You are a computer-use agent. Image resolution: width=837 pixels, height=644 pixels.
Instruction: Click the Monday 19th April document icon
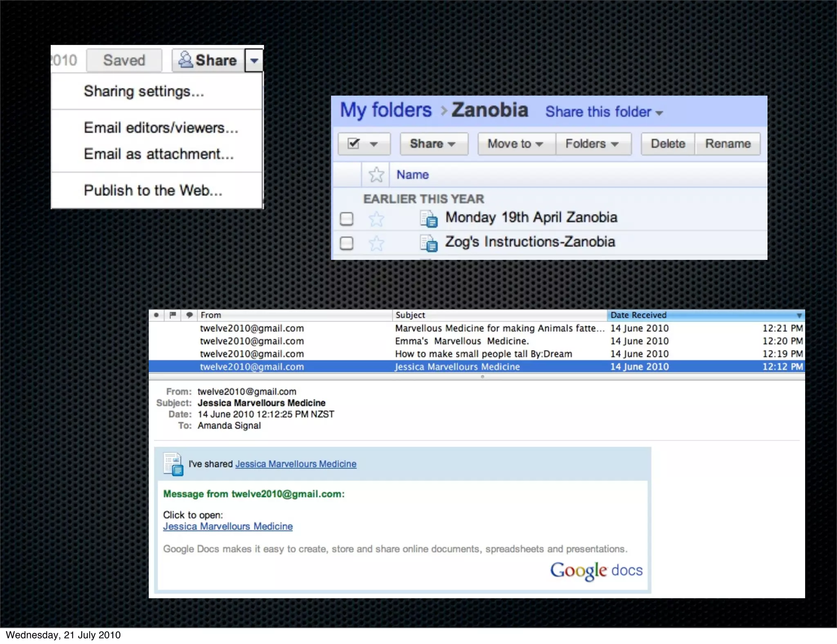click(x=429, y=219)
